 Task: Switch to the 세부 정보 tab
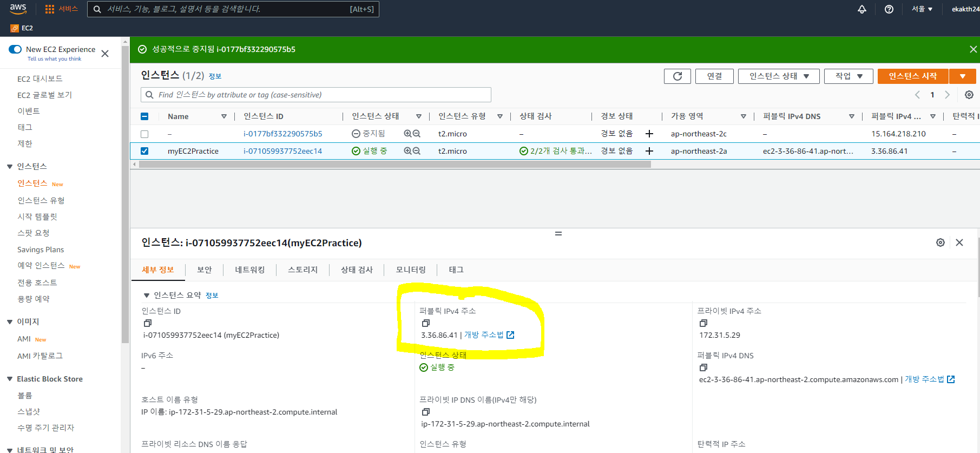click(158, 270)
